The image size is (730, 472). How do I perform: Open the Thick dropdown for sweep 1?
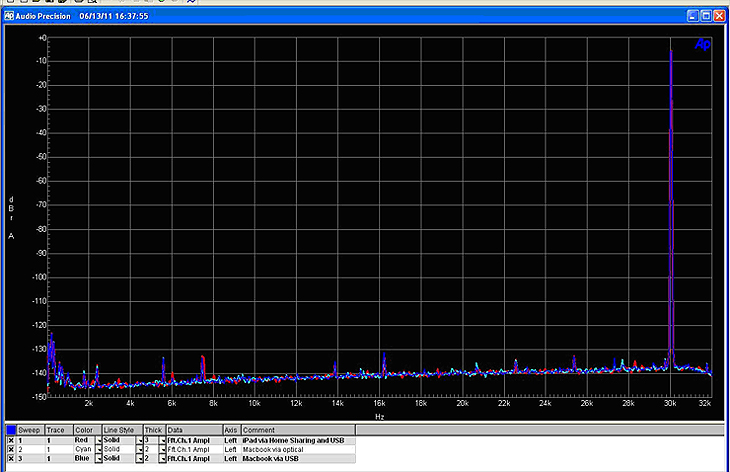[163, 440]
